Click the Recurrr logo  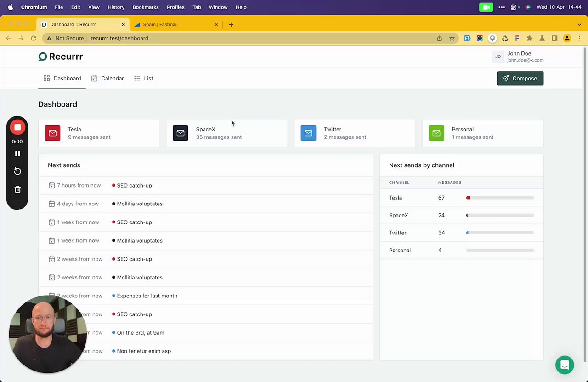(61, 57)
